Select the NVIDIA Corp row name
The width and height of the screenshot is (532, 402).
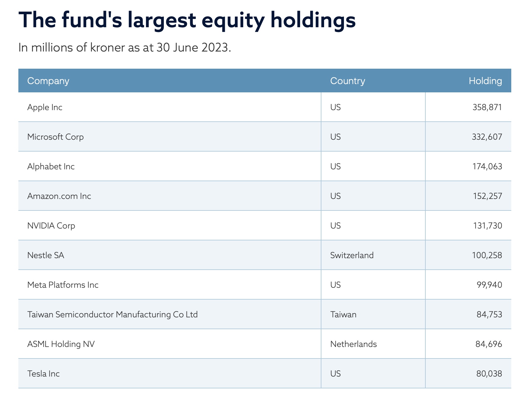(x=51, y=226)
